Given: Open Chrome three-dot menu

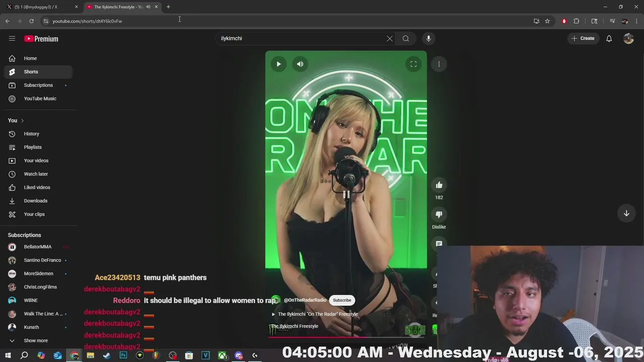Looking at the screenshot, I should click(637, 21).
